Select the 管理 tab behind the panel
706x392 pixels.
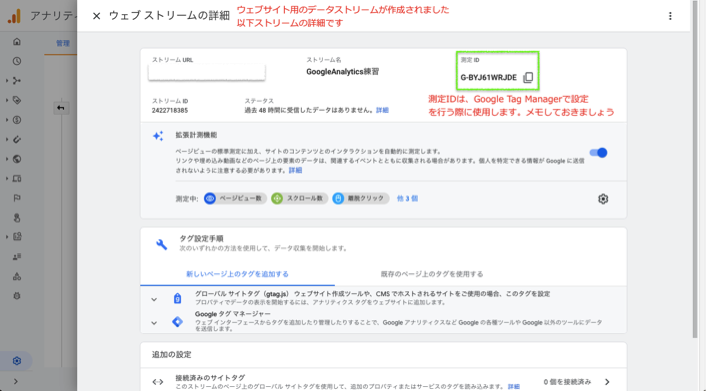point(63,43)
